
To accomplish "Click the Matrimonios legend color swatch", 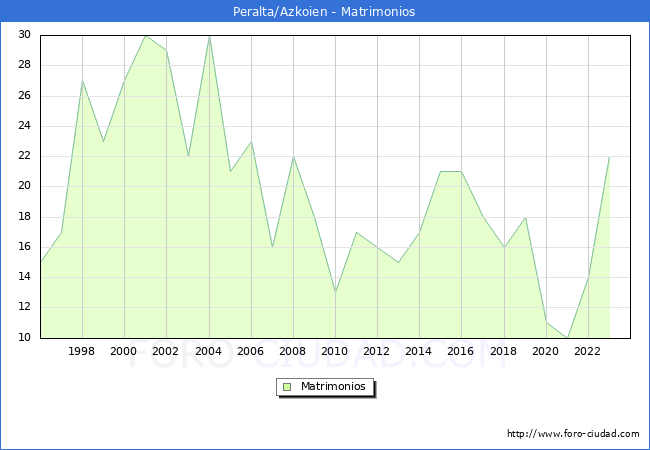I will coord(287,387).
